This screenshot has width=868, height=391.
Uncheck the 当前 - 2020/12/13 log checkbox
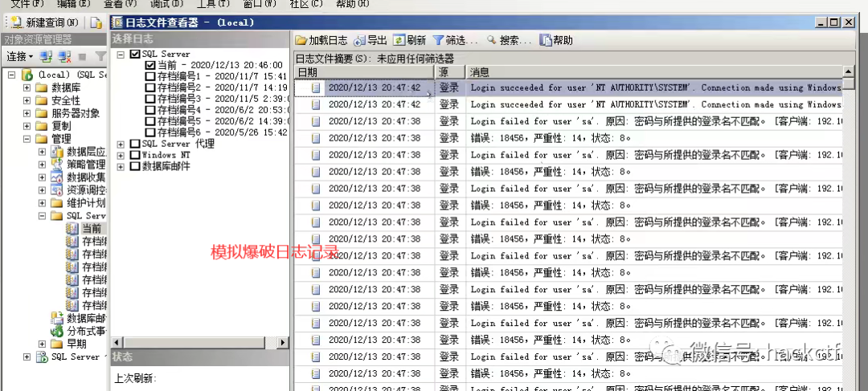point(149,65)
